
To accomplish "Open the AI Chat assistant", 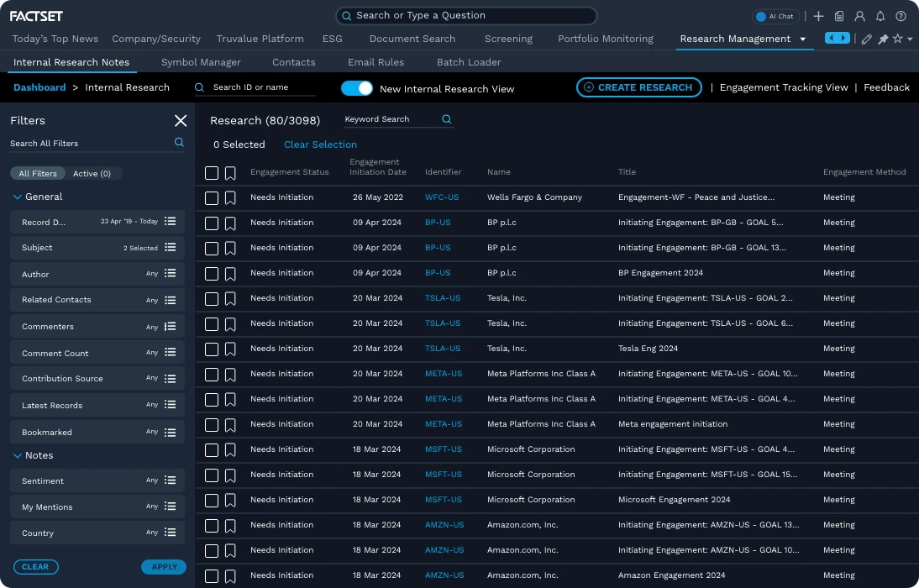I will [x=775, y=15].
